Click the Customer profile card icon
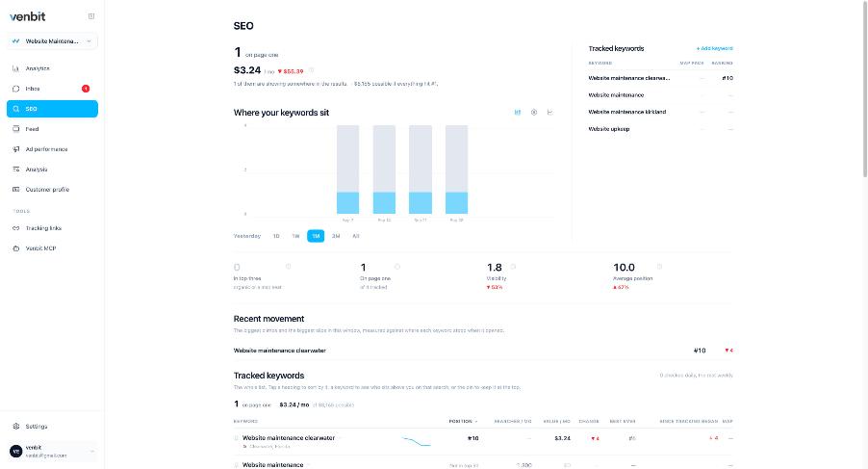Viewport: 868px width, 469px height. pyautogui.click(x=16, y=190)
